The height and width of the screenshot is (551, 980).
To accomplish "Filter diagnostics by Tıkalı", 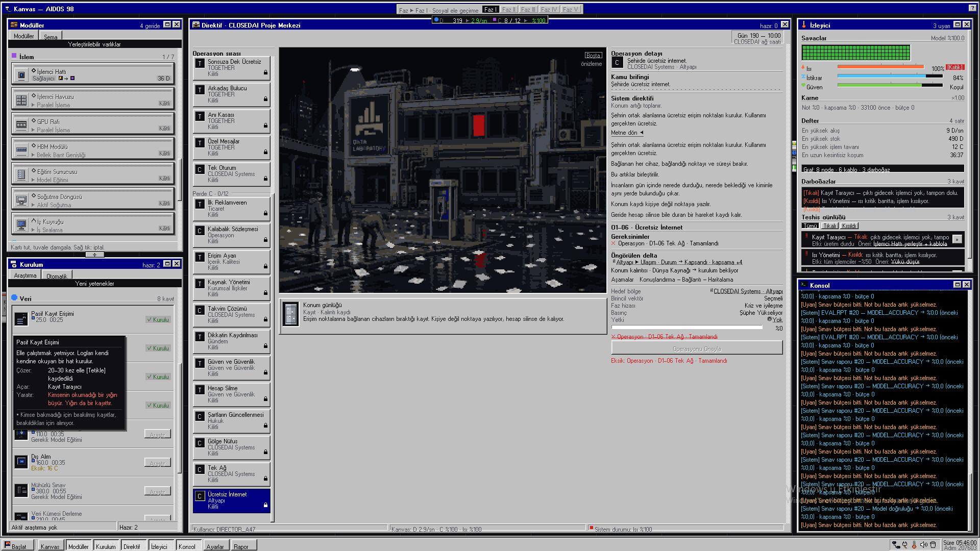I will click(830, 226).
